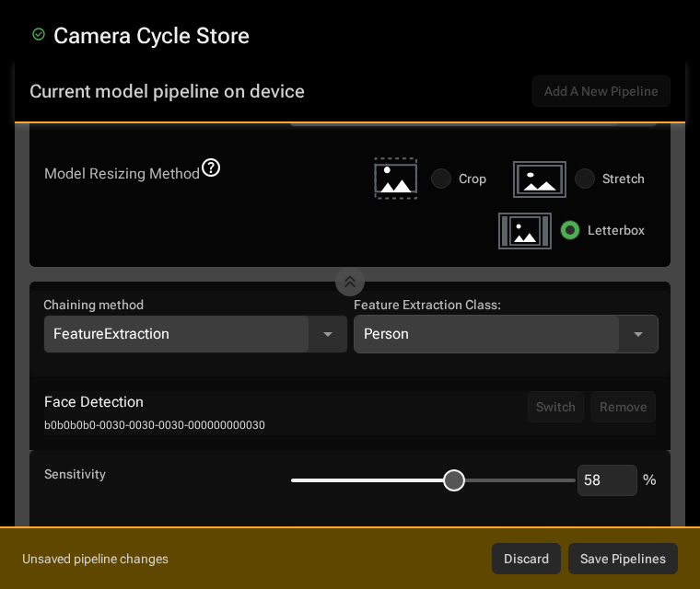The image size is (700, 589).
Task: Click the Switch button for Face Detection
Action: [555, 407]
